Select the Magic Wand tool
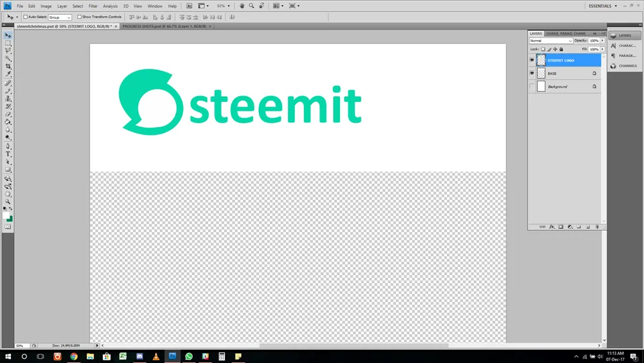The height and width of the screenshot is (363, 644). coord(8,59)
